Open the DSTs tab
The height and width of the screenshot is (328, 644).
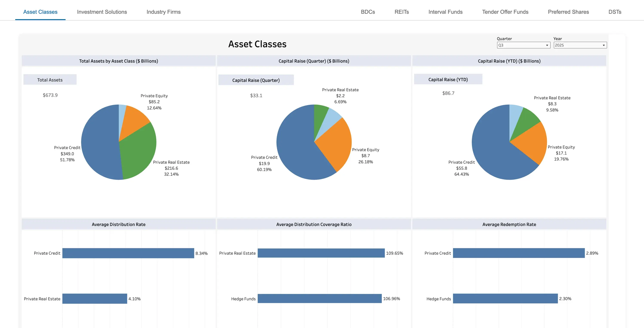click(615, 12)
